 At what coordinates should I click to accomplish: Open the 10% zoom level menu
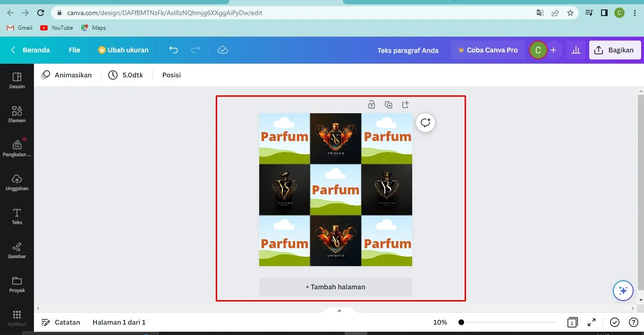tap(440, 322)
